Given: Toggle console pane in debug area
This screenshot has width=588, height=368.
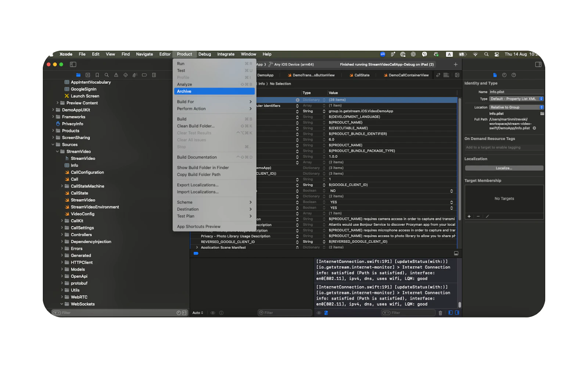Looking at the screenshot, I should 457,313.
